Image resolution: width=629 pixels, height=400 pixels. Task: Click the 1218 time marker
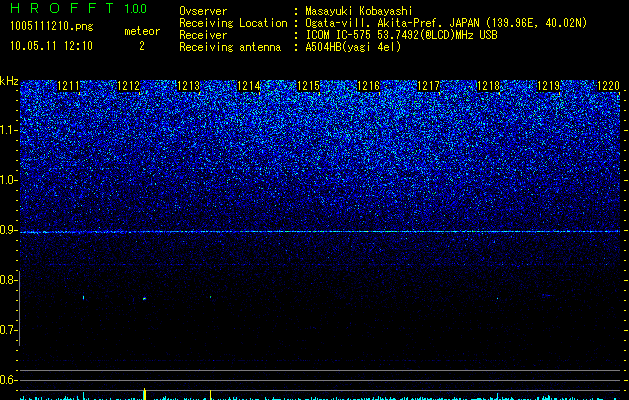point(488,86)
